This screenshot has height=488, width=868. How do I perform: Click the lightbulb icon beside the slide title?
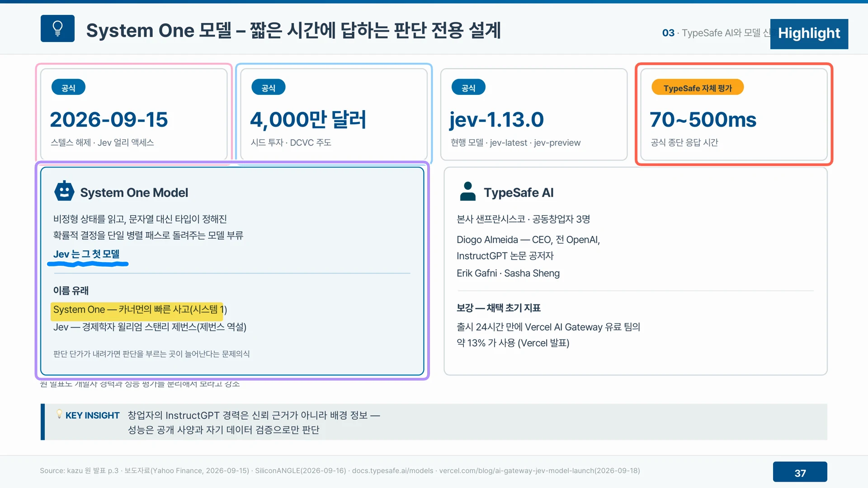coord(57,28)
